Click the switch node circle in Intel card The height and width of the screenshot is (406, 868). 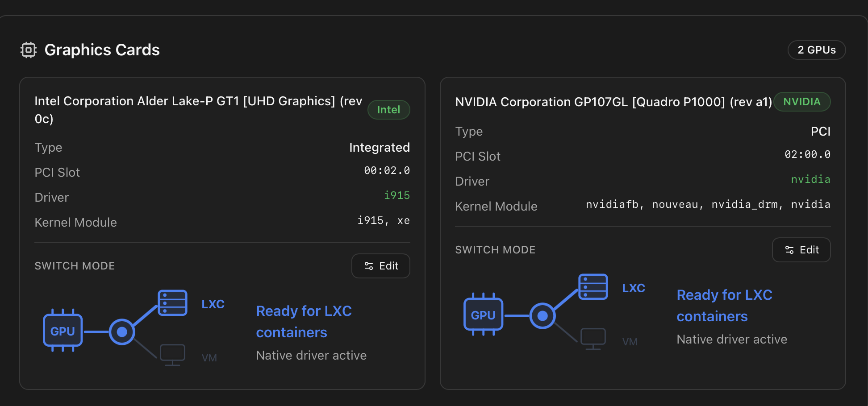click(122, 332)
